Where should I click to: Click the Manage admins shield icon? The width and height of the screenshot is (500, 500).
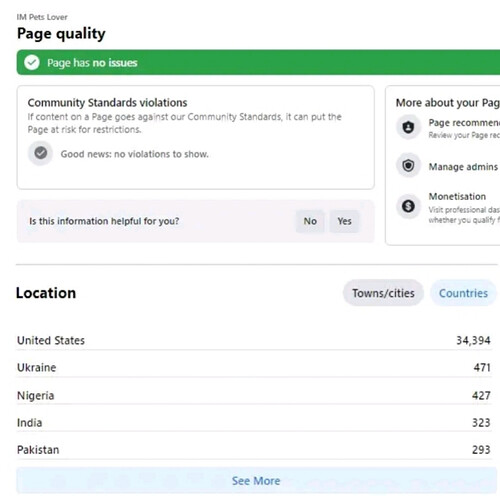click(408, 165)
